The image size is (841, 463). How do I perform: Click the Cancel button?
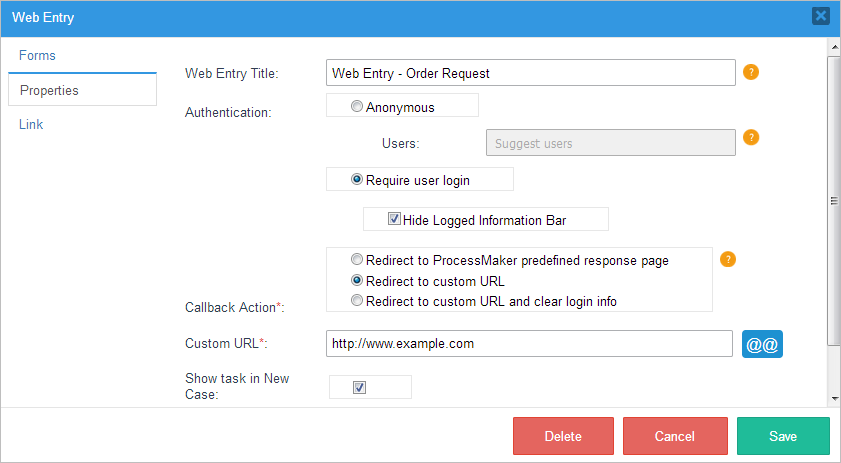pyautogui.click(x=675, y=436)
